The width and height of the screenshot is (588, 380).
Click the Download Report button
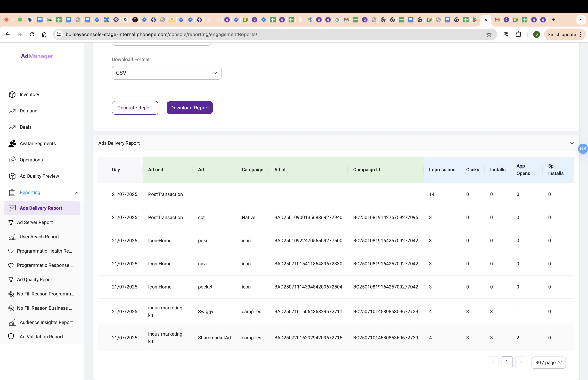[190, 108]
